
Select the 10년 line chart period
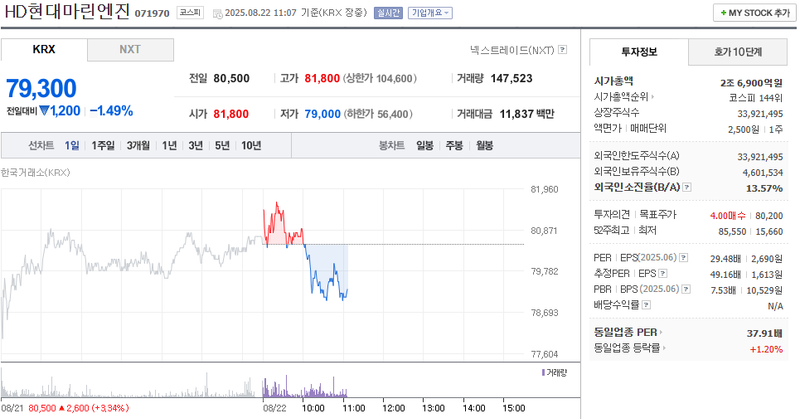click(x=251, y=145)
